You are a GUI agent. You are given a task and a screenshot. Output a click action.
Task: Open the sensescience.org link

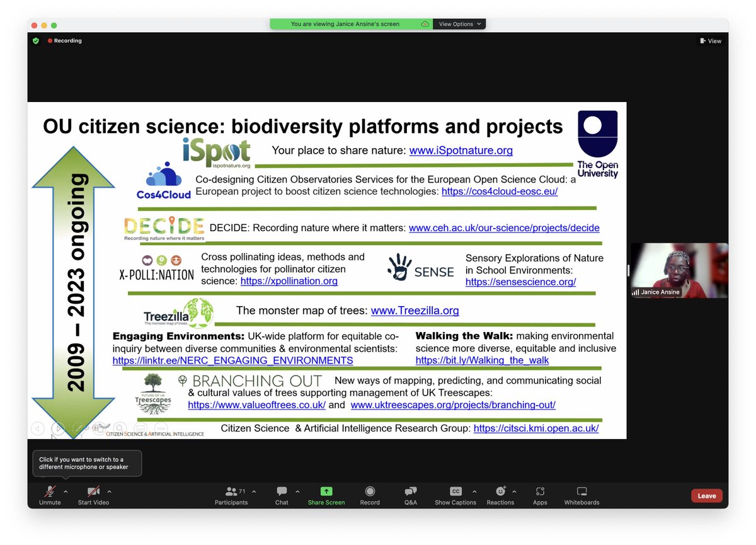click(x=520, y=282)
